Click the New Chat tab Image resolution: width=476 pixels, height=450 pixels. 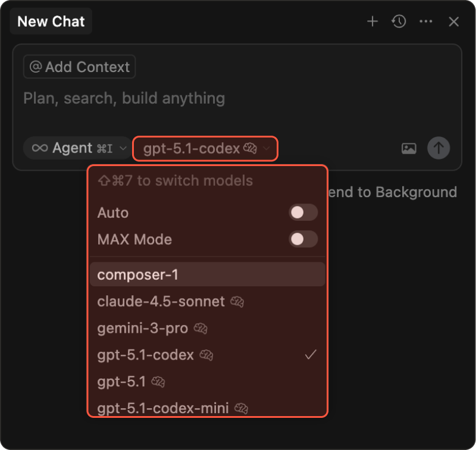tap(51, 22)
